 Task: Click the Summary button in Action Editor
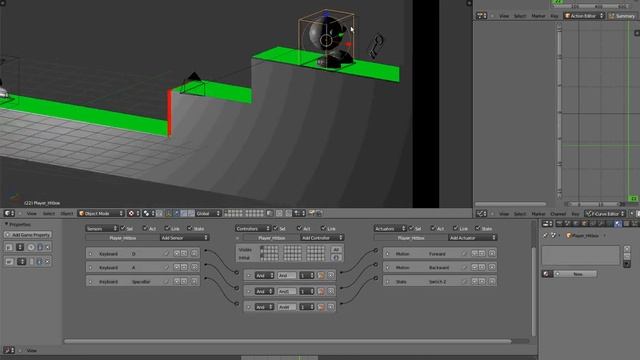click(622, 16)
